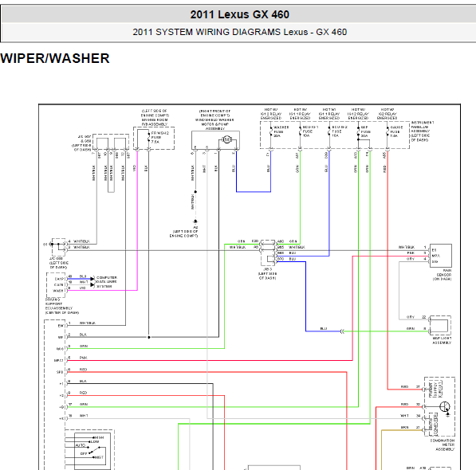Click the WASHER fuse symbol
The height and width of the screenshot is (470, 476).
click(271, 131)
